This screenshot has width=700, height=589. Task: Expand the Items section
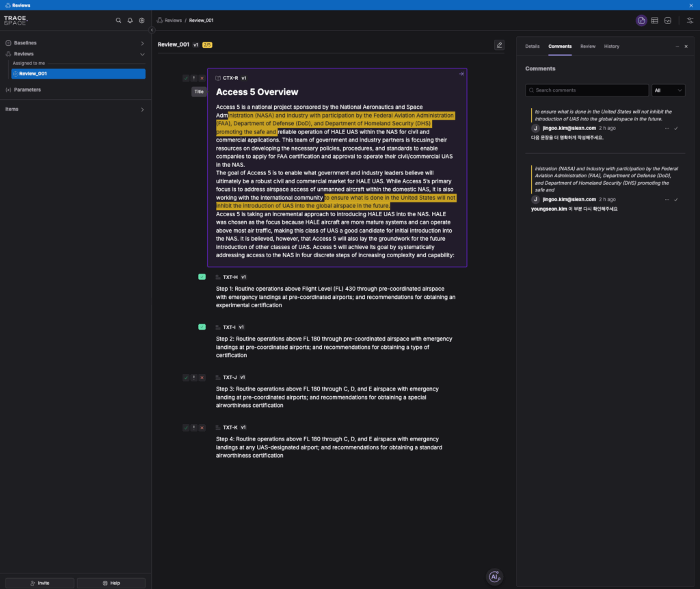(x=142, y=109)
